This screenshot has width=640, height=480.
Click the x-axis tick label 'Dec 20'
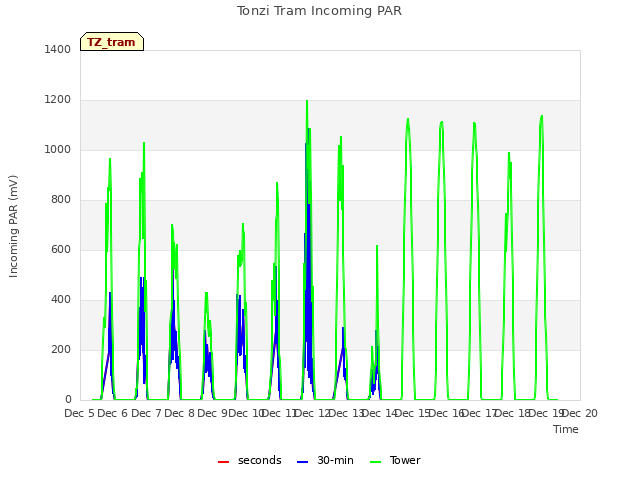(x=580, y=413)
